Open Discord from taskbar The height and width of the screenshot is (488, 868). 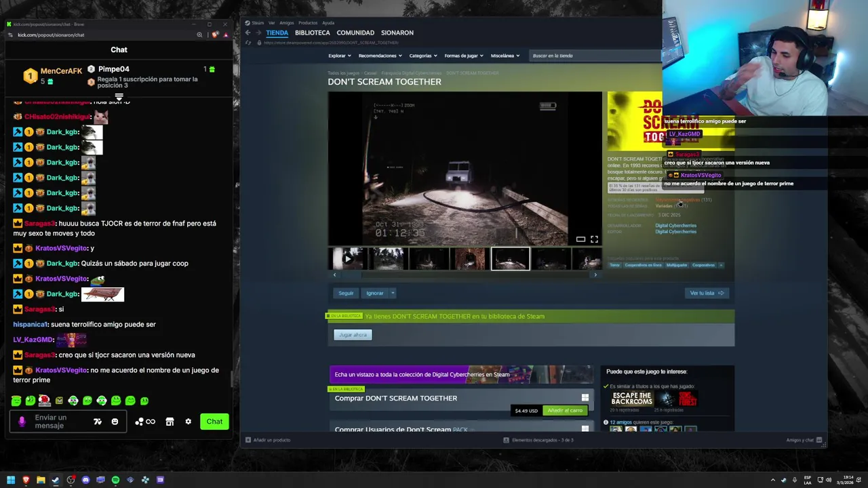tap(85, 480)
